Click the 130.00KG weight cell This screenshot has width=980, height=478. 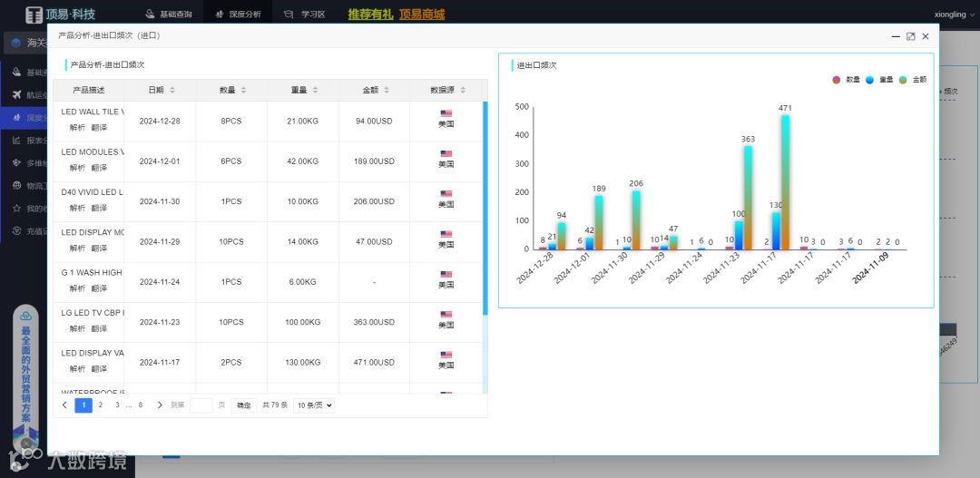point(303,363)
